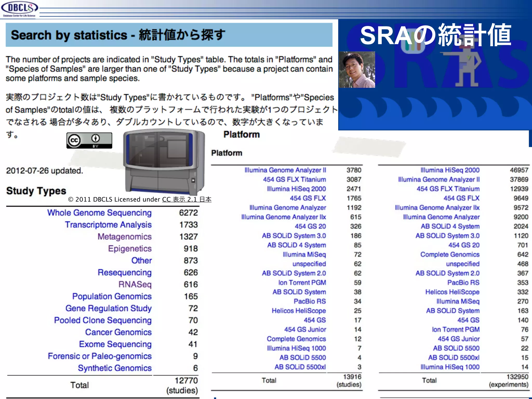Open Population Genomics study type

pos(112,296)
